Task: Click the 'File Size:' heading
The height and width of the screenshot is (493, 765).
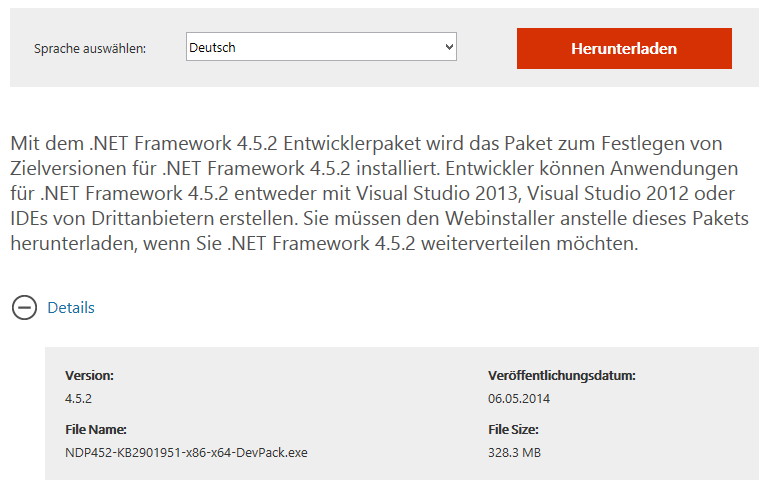Action: pyautogui.click(x=513, y=430)
